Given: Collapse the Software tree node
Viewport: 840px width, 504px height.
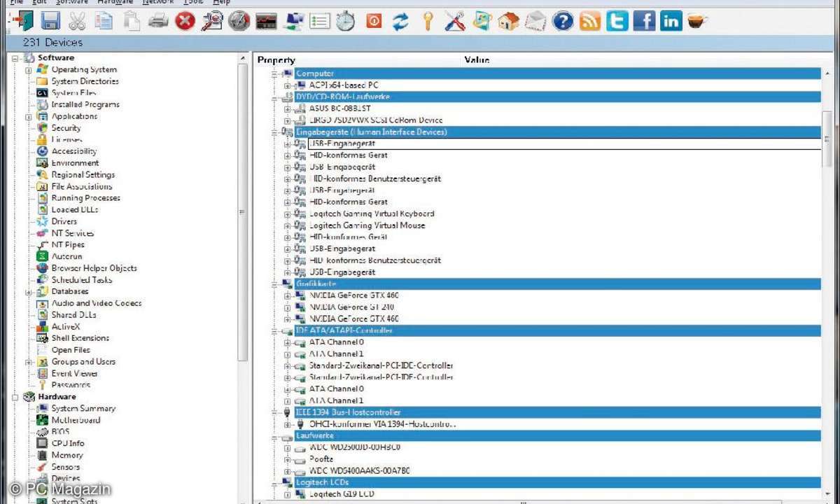Looking at the screenshot, I should tap(15, 58).
